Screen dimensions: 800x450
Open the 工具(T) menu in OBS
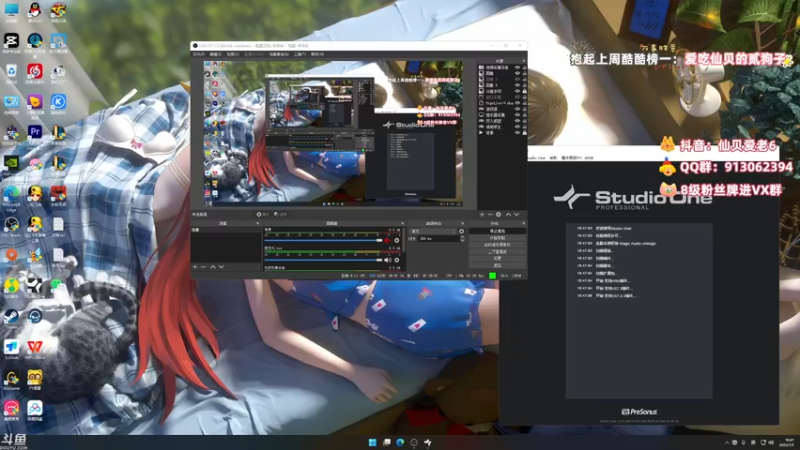tap(299, 54)
